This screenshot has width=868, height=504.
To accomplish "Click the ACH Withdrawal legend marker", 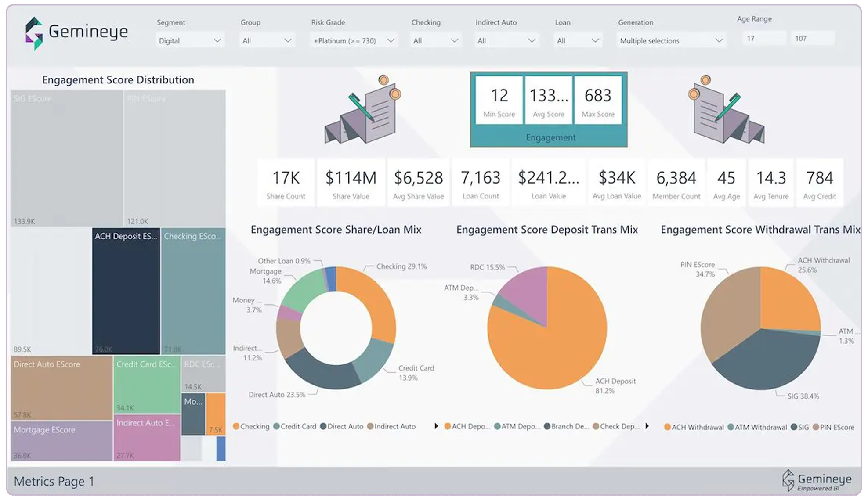I will pyautogui.click(x=667, y=427).
